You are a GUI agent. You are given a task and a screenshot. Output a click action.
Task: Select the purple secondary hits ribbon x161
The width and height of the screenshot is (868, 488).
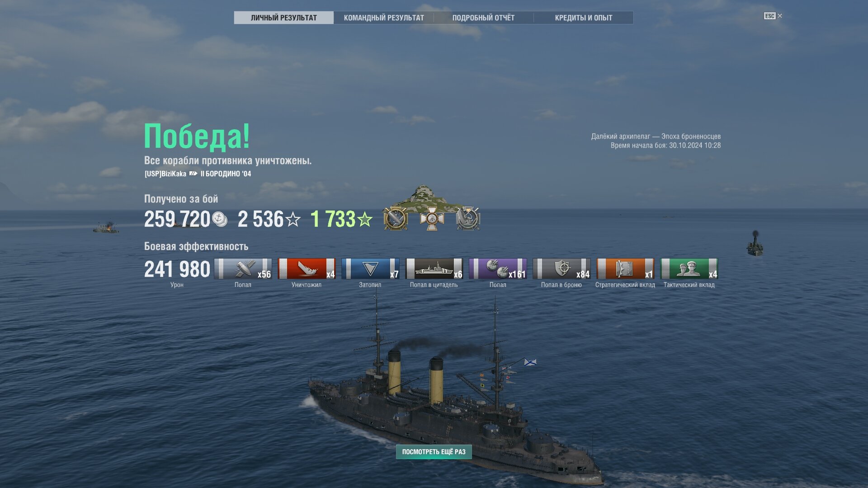[498, 269]
